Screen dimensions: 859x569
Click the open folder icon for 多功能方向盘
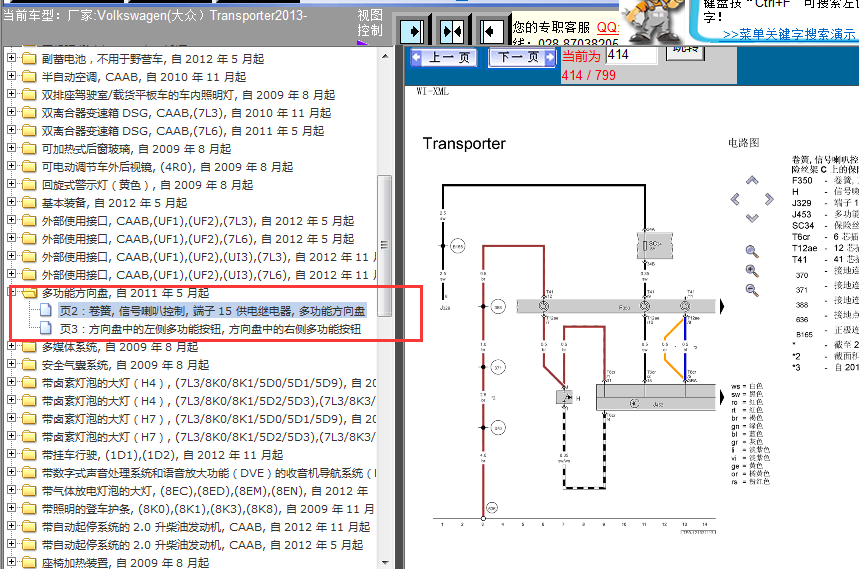tap(29, 293)
